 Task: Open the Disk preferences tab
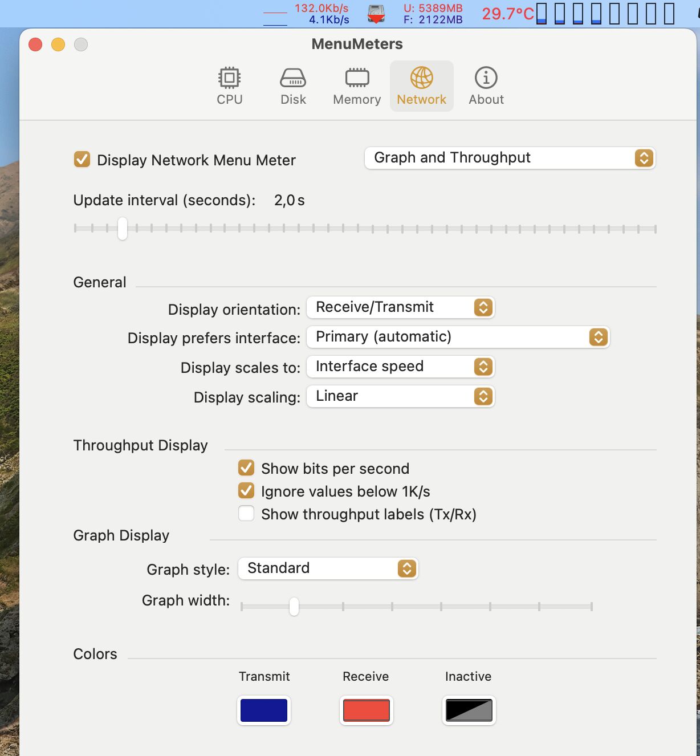[293, 86]
